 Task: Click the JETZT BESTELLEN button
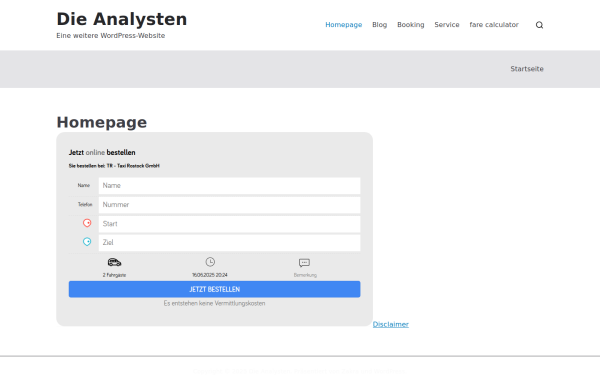click(215, 289)
